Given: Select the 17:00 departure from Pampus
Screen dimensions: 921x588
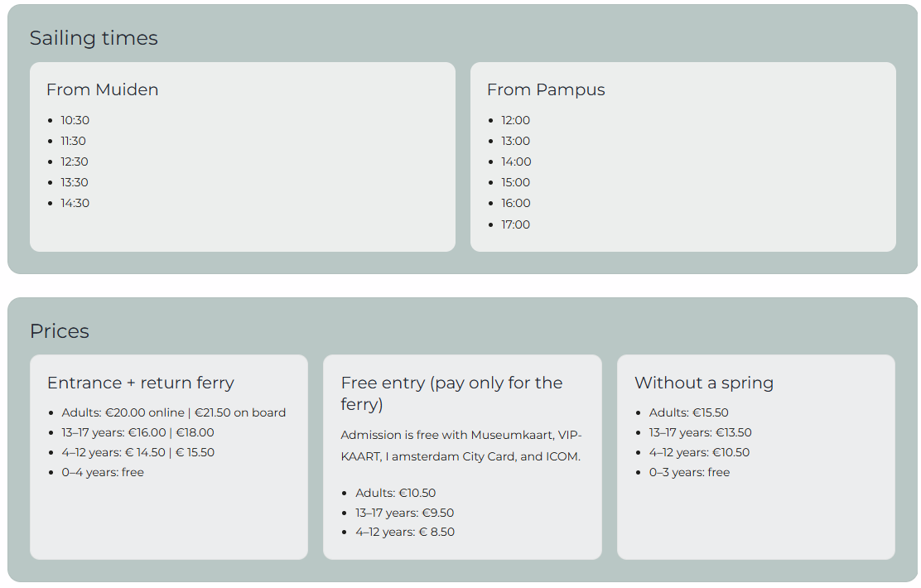Looking at the screenshot, I should coord(516,224).
